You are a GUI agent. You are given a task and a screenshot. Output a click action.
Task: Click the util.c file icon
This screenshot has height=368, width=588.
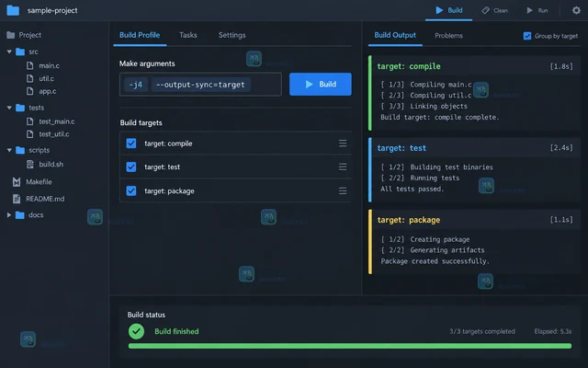29,78
